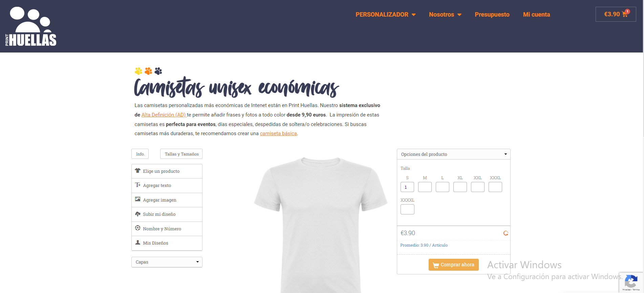Click the cloud upload icon for Subir mi diseño
This screenshot has height=293, width=644.
[138, 214]
